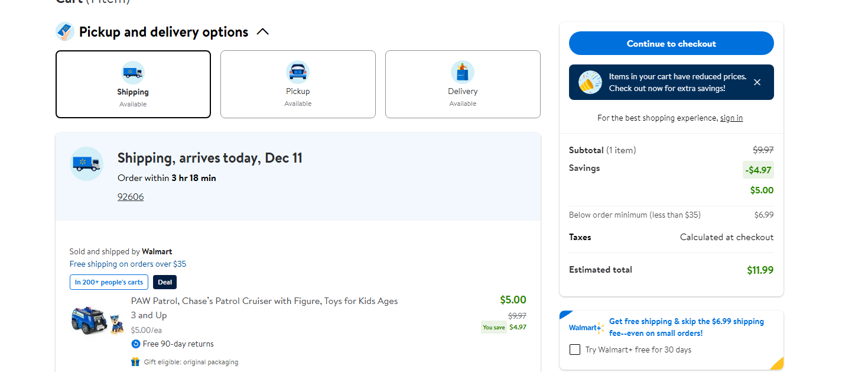Open the sign in link

732,118
